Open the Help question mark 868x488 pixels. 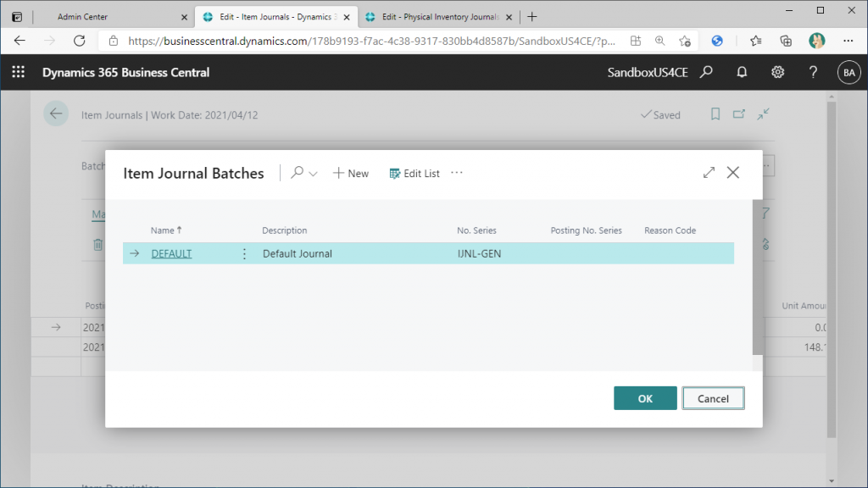click(x=813, y=72)
